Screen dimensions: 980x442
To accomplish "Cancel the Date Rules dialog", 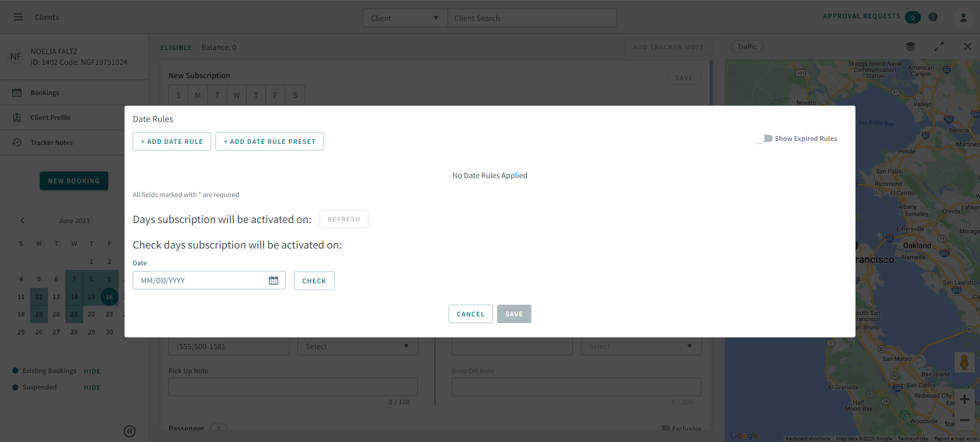I will [x=471, y=314].
